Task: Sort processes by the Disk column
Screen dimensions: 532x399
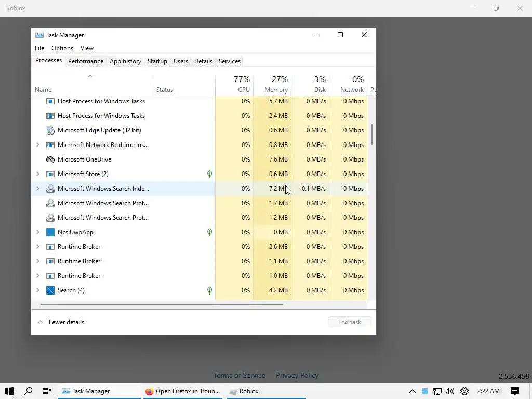Action: 311,85
